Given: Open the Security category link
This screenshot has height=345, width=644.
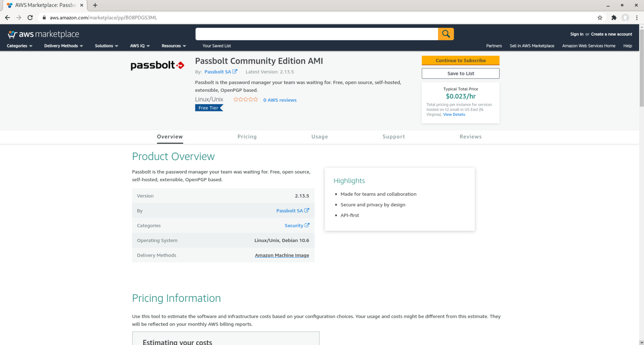Looking at the screenshot, I should (x=294, y=225).
